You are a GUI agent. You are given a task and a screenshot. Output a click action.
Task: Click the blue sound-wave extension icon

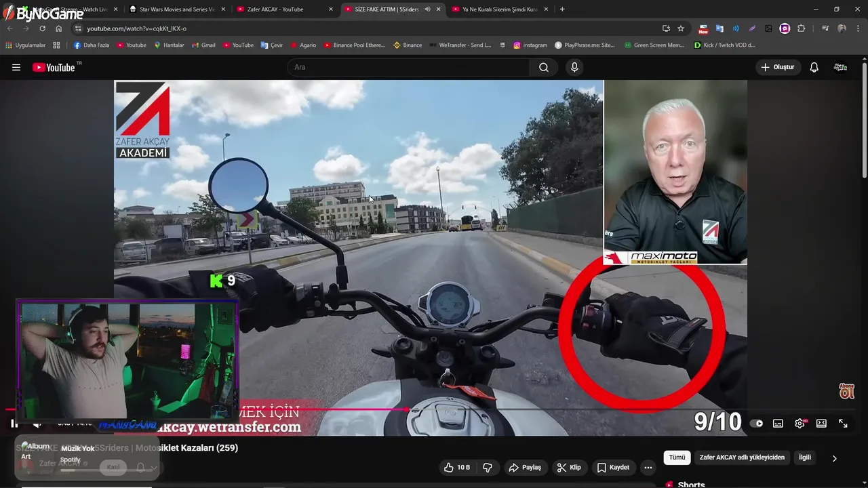click(736, 28)
